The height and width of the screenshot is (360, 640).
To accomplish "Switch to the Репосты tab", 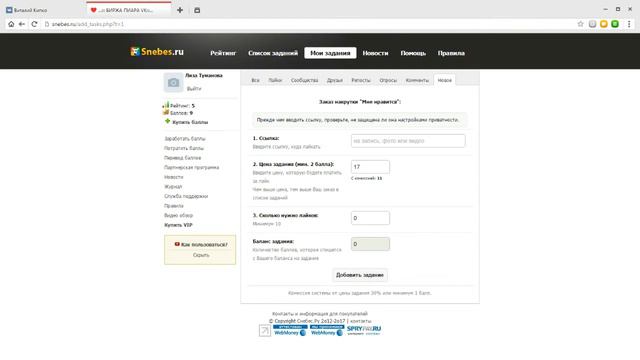I will click(x=361, y=80).
